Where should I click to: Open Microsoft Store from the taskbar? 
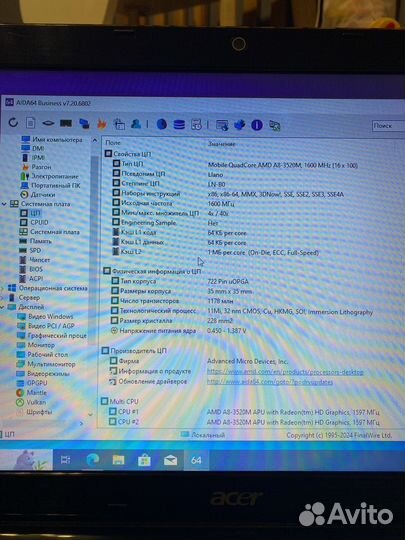[x=144, y=460]
